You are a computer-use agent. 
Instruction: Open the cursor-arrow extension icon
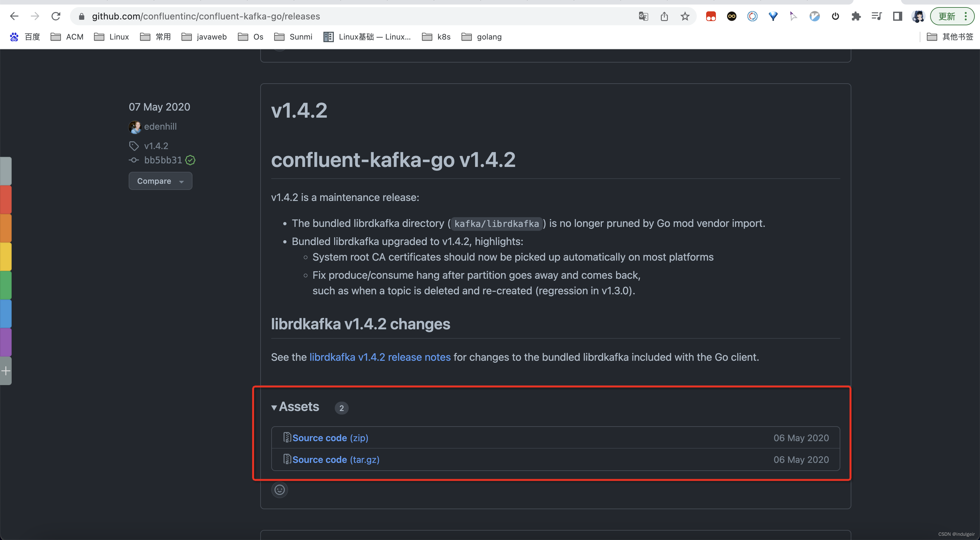[794, 16]
